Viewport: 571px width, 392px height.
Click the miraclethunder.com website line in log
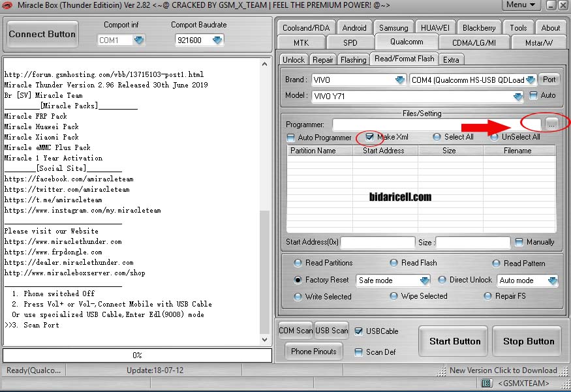coord(63,242)
